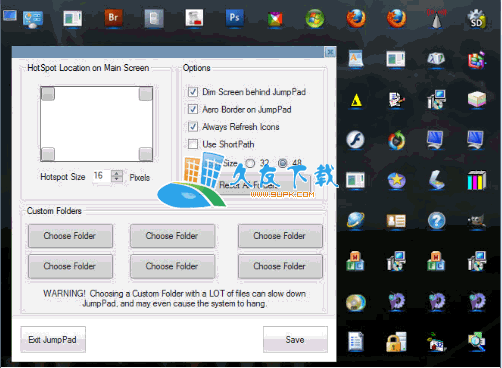Select the 32 icon size radio button
502x368 pixels.
[250, 163]
